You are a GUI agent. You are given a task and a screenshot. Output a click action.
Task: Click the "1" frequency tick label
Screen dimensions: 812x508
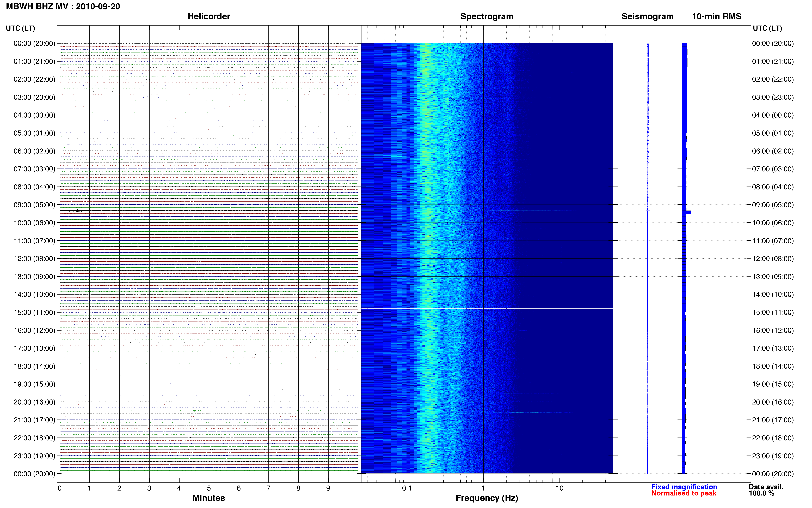coord(483,488)
